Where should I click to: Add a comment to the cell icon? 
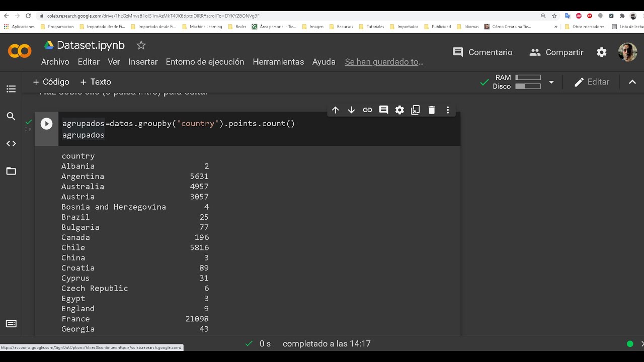[x=383, y=110]
